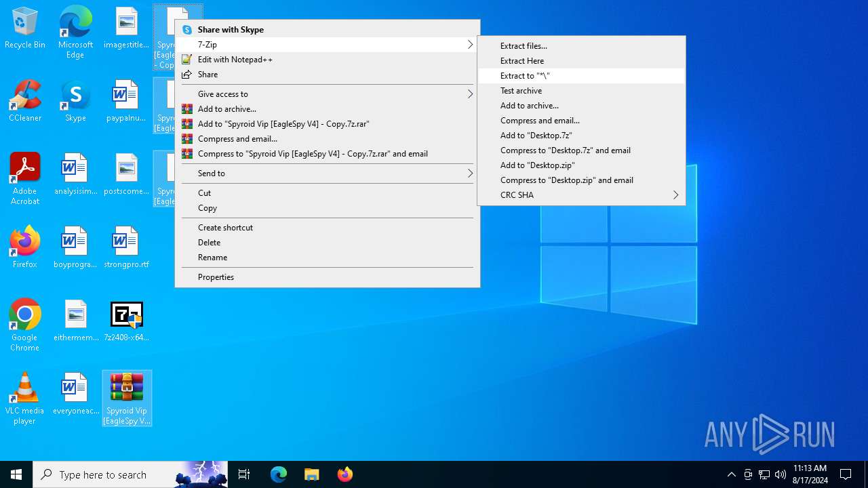Select the postscome image file
This screenshot has height=488, width=868.
click(126, 175)
